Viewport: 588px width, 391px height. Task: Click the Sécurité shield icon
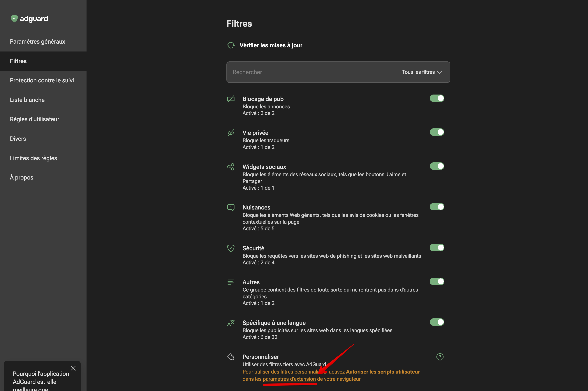(231, 248)
